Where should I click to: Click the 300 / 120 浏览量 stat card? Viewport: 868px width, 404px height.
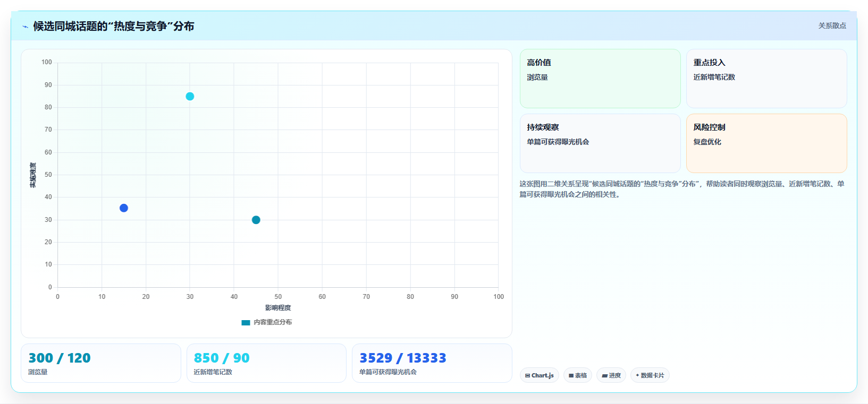tap(101, 363)
